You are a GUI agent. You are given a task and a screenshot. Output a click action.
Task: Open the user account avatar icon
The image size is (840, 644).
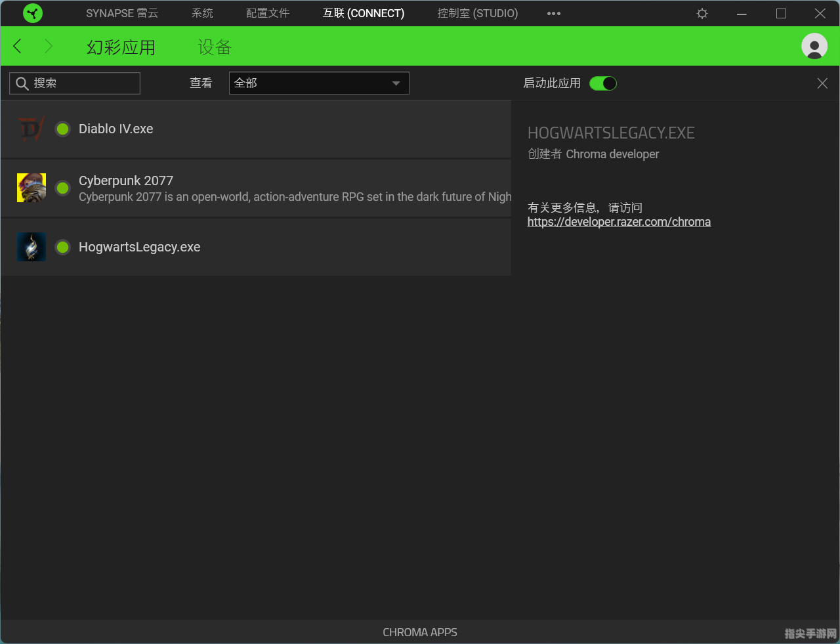[x=814, y=46]
